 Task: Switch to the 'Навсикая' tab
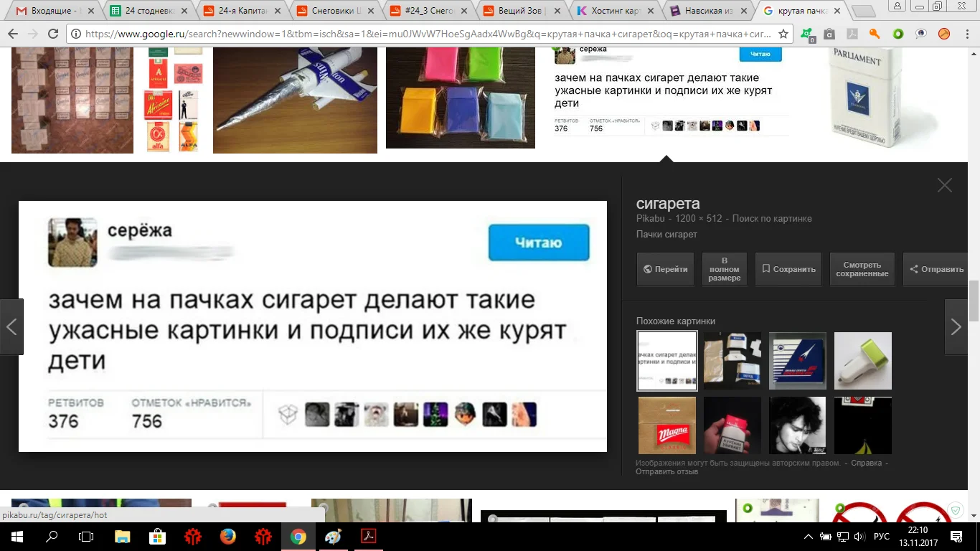pyautogui.click(x=707, y=11)
